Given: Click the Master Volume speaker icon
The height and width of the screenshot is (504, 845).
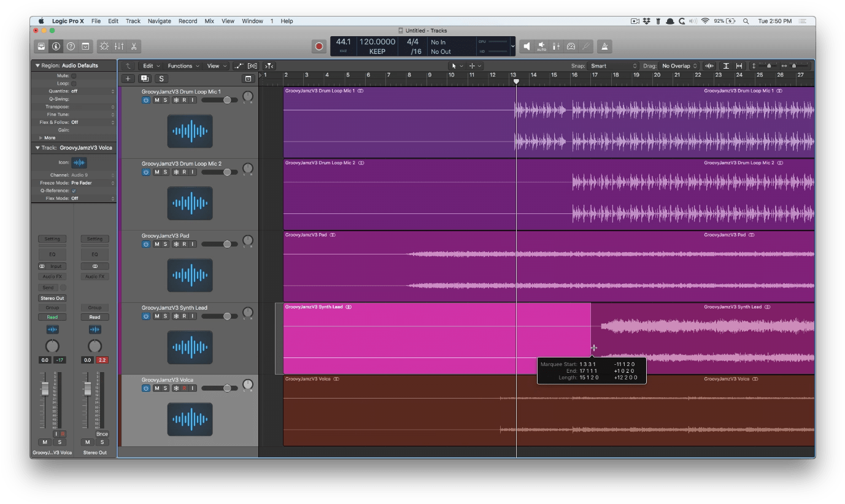Looking at the screenshot, I should click(528, 46).
